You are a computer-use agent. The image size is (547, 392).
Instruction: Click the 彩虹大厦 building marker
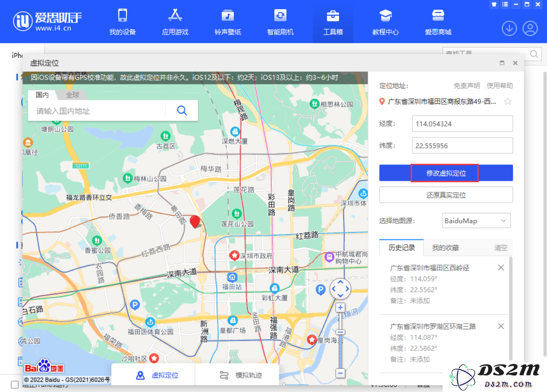(x=274, y=288)
